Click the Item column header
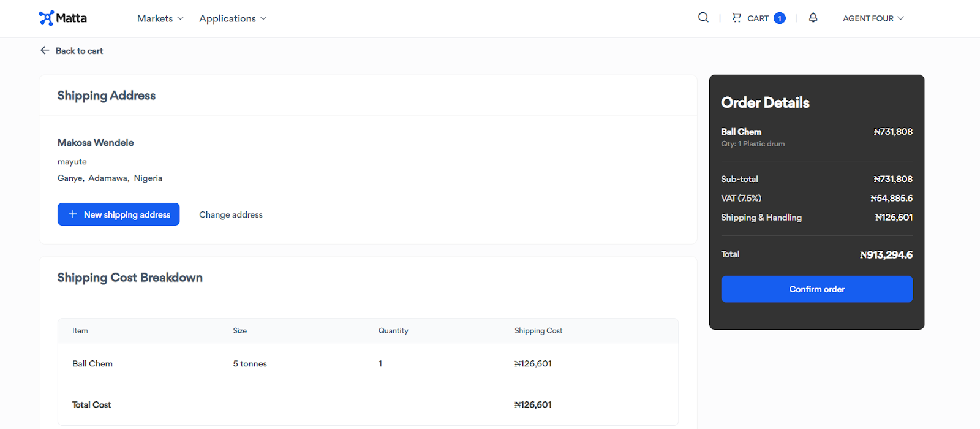The height and width of the screenshot is (429, 980). click(80, 331)
